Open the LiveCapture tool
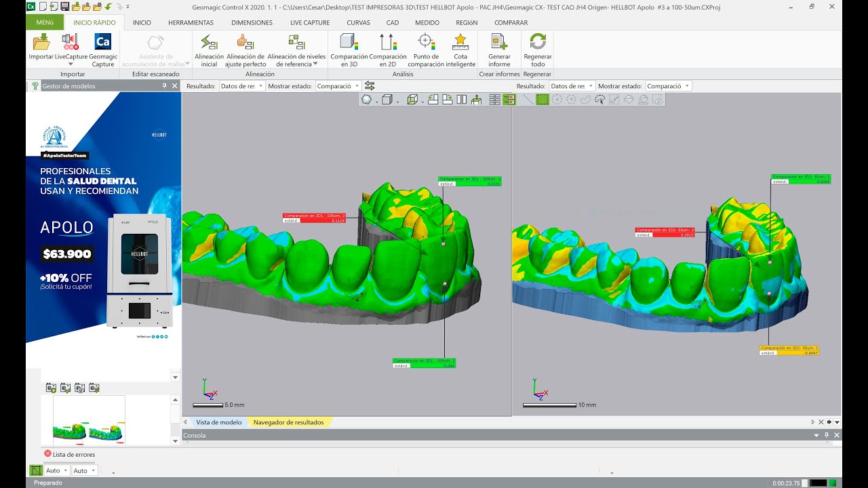868x488 pixels. coord(71,49)
